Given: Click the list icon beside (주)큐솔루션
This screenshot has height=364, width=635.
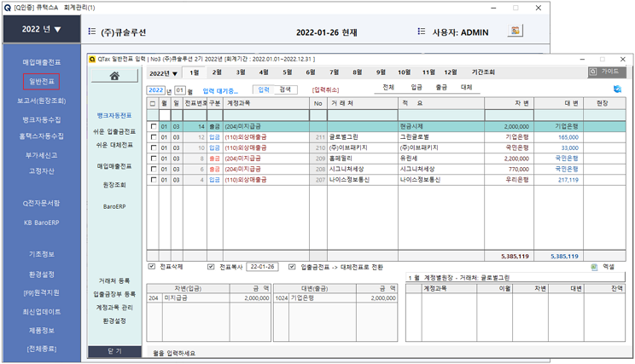Looking at the screenshot, I should click(92, 32).
